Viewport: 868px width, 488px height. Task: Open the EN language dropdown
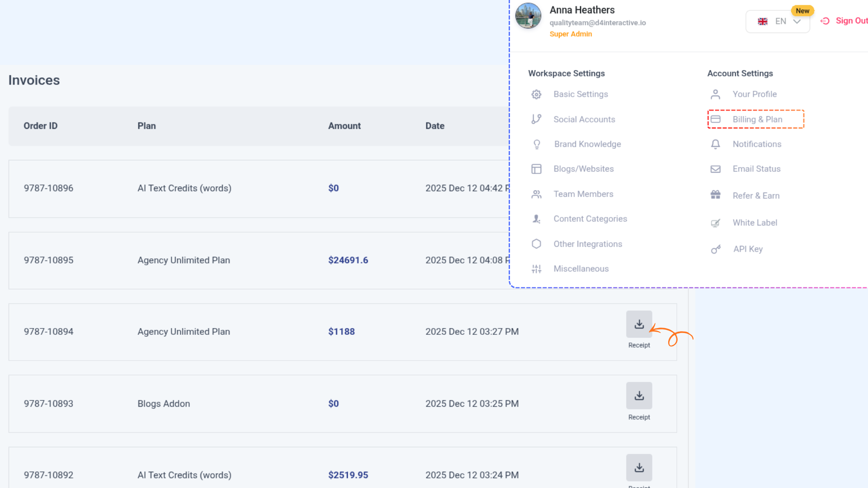coord(778,21)
